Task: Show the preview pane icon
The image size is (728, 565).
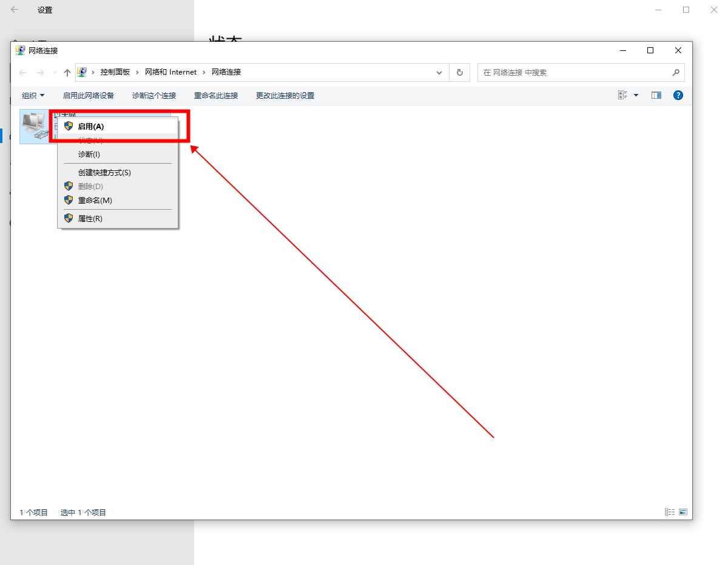Action: coord(656,95)
